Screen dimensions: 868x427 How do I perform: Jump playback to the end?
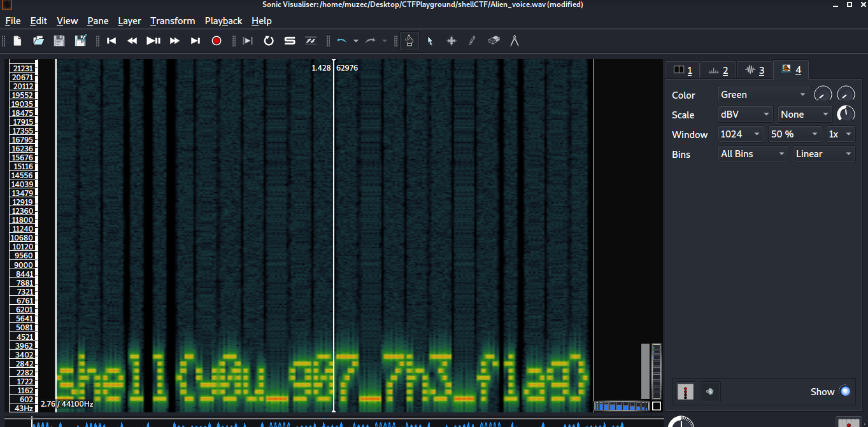click(x=196, y=41)
